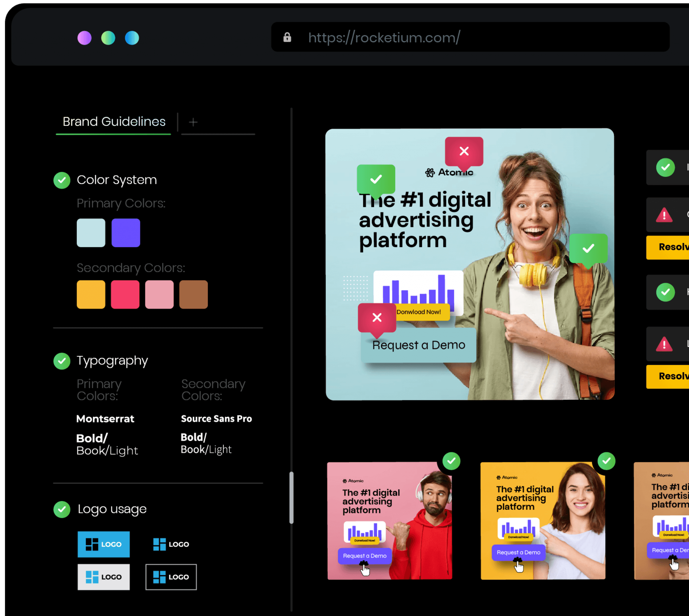Viewport: 689px width, 616px height.
Task: Click Request a Demo in the large ad
Action: point(419,345)
